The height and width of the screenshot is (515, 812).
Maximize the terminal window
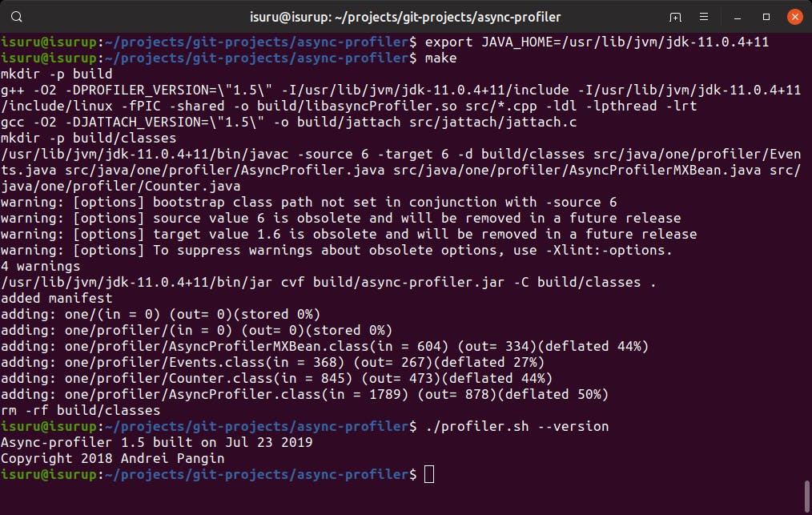[766, 17]
